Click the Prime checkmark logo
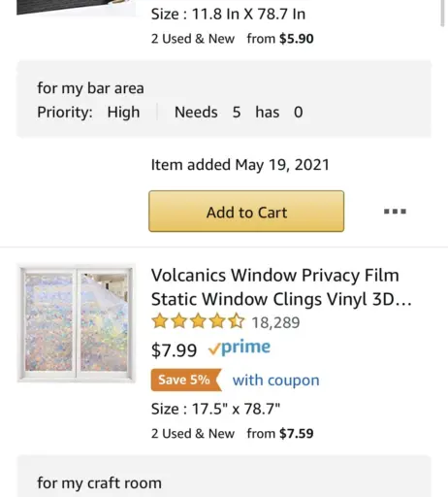Screen dimensions: 448x497 pyautogui.click(x=240, y=348)
